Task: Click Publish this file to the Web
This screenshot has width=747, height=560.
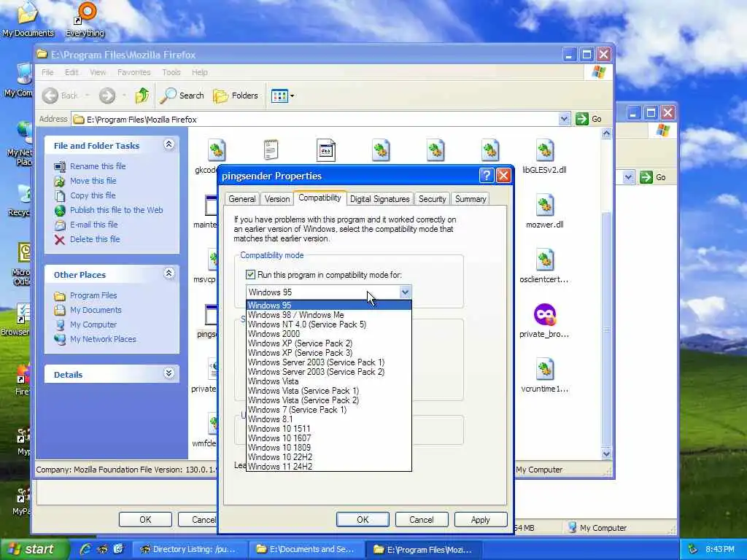Action: 116,210
